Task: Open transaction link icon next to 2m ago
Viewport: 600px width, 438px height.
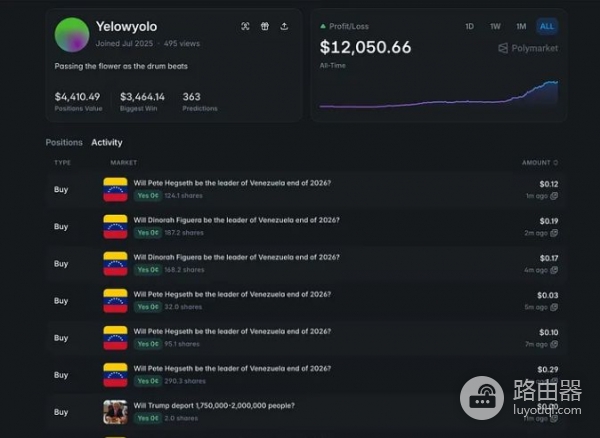Action: [554, 233]
